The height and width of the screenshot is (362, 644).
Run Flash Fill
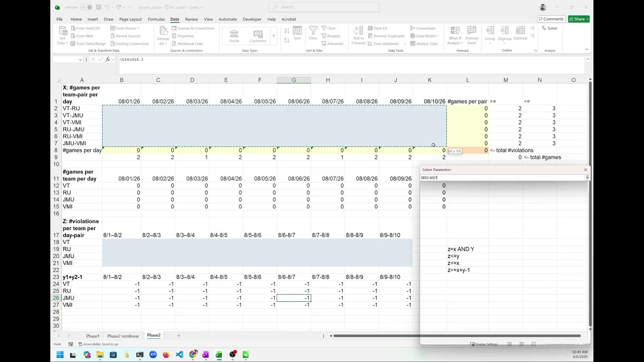tap(377, 28)
